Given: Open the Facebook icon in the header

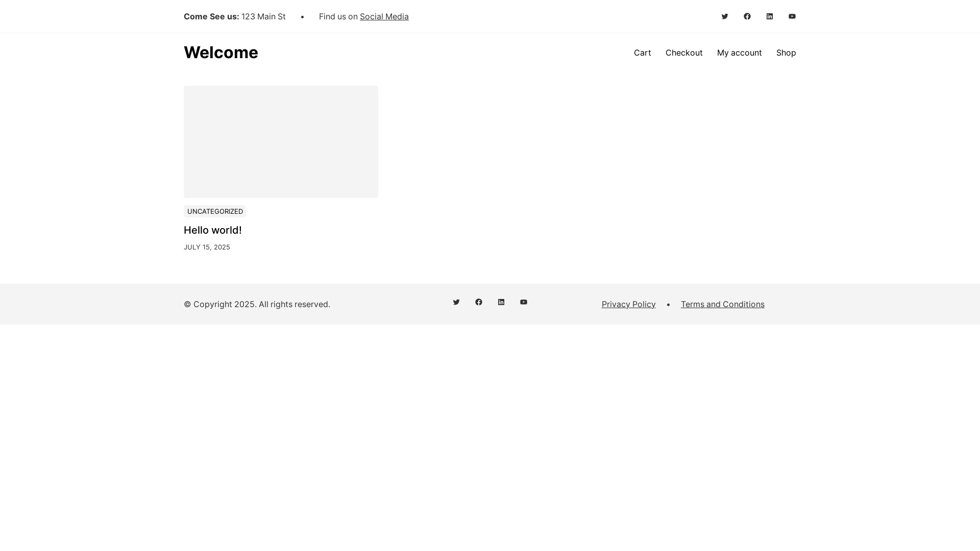Looking at the screenshot, I should (747, 16).
